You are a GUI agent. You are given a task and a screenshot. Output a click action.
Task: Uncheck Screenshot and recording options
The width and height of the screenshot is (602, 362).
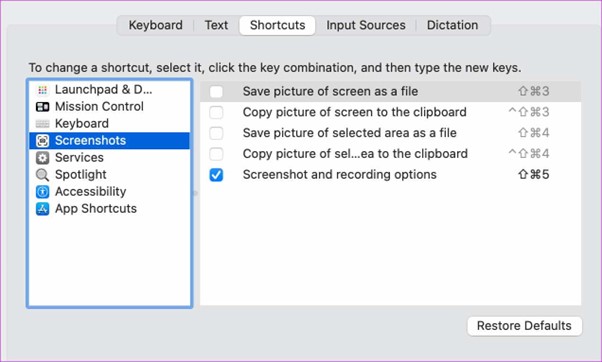[x=216, y=175]
